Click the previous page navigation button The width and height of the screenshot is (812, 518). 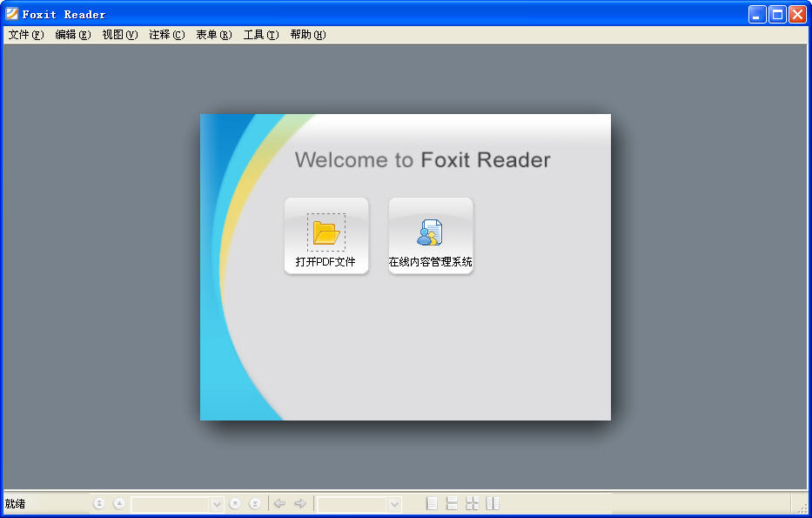[119, 503]
